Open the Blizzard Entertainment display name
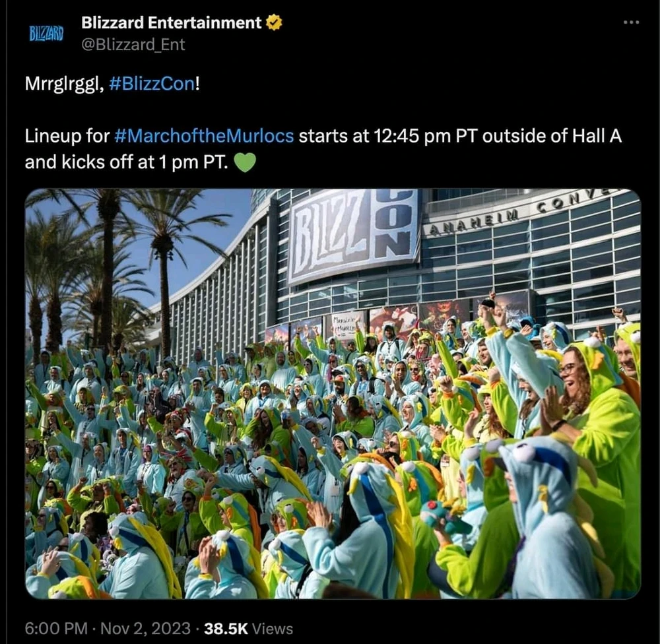The width and height of the screenshot is (660, 644). [x=172, y=22]
